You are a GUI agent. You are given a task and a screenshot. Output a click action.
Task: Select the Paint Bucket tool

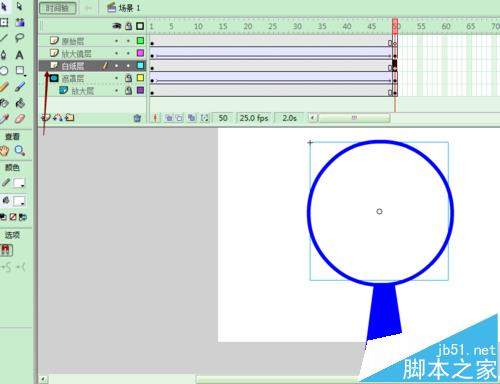20,103
